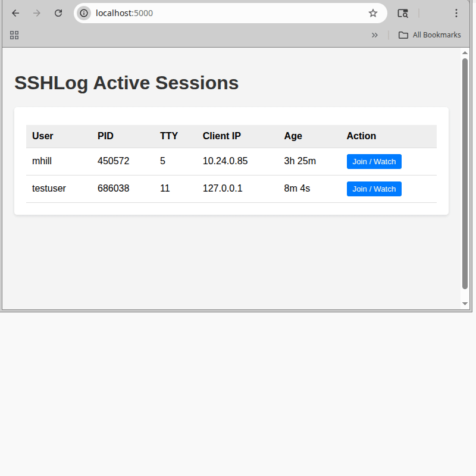Image resolution: width=476 pixels, height=476 pixels.
Task: Click the page scrollbar down arrow
Action: point(465,303)
